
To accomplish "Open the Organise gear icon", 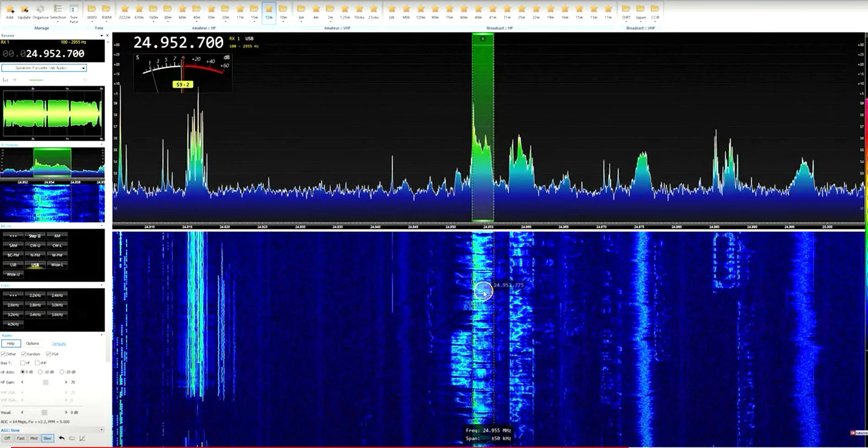I will (x=40, y=9).
